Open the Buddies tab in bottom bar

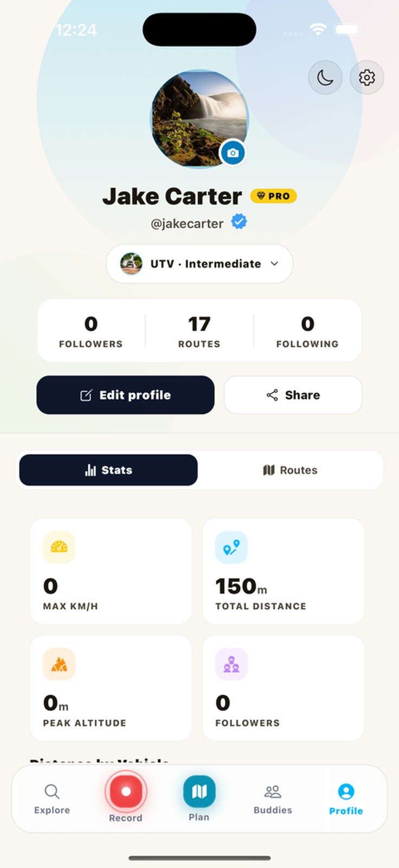(x=273, y=799)
